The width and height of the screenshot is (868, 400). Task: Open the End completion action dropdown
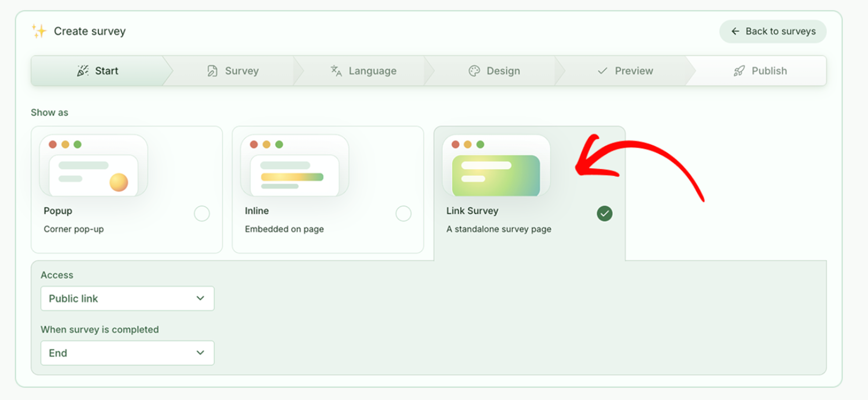(127, 353)
